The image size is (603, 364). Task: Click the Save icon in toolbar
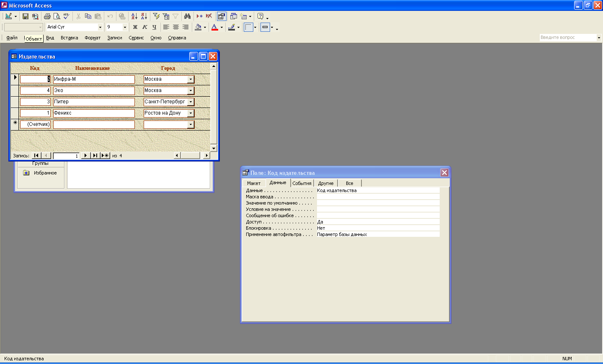pyautogui.click(x=26, y=16)
